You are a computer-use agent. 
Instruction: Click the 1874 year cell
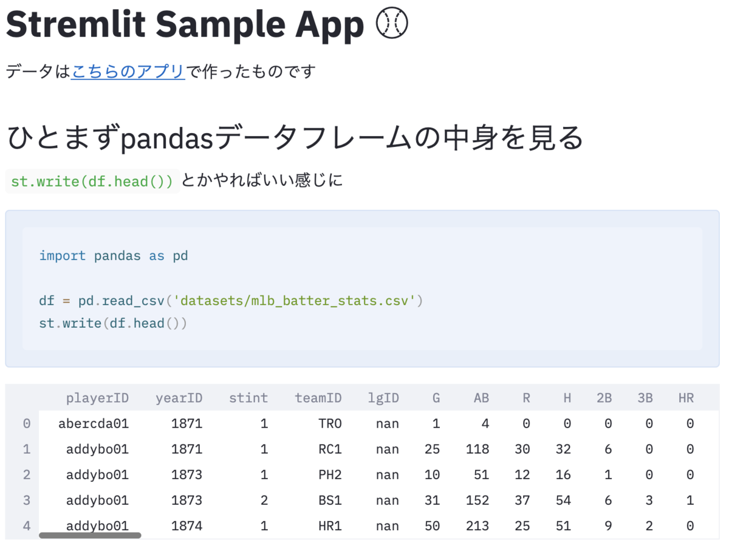pos(187,526)
